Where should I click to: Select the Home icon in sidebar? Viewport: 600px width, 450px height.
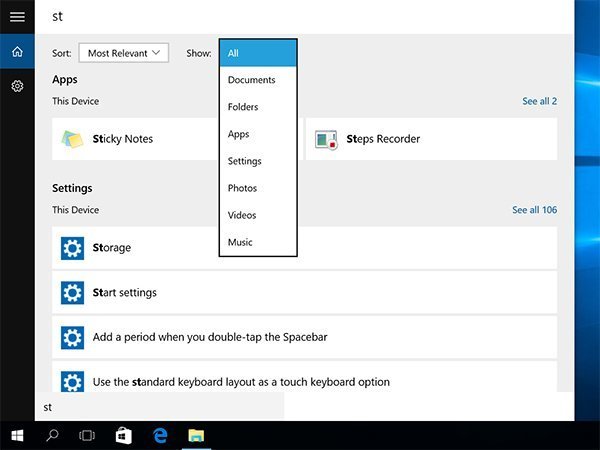(x=17, y=51)
